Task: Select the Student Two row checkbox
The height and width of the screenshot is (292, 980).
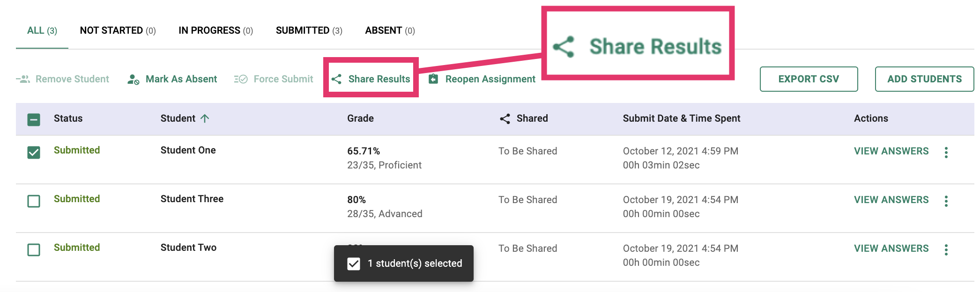Action: [34, 250]
